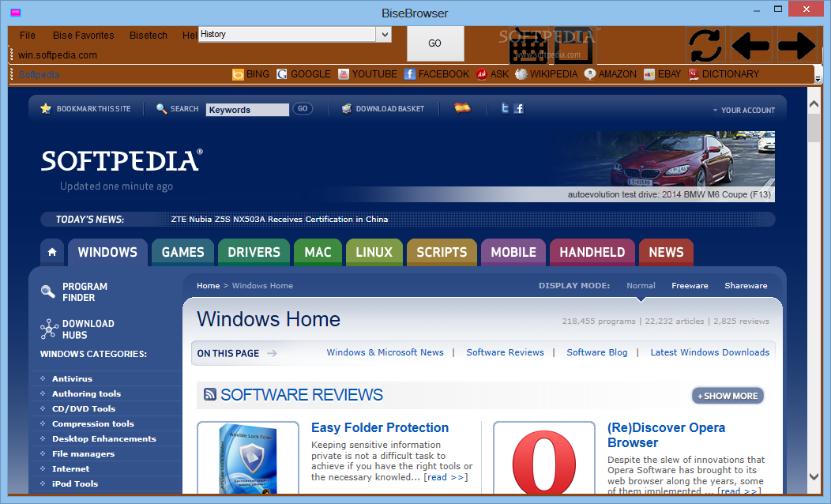Click the page scrollbar down arrow

point(814,476)
